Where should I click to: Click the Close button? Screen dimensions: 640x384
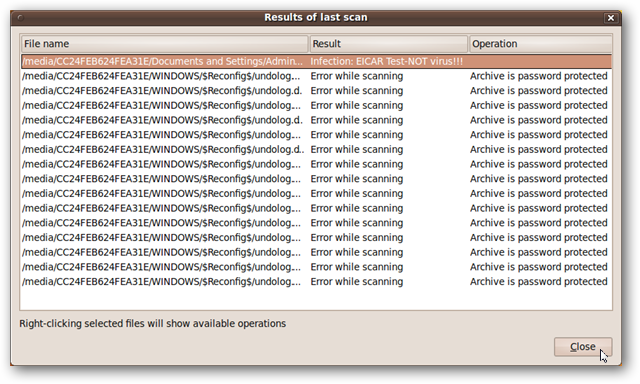582,347
